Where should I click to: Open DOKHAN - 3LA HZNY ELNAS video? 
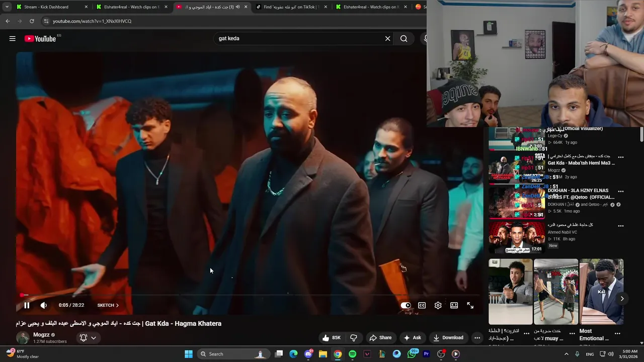[x=581, y=194]
